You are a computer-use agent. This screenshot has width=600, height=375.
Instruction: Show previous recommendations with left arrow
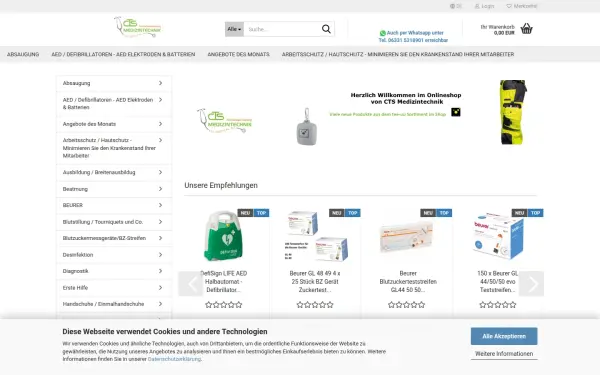[x=190, y=284]
